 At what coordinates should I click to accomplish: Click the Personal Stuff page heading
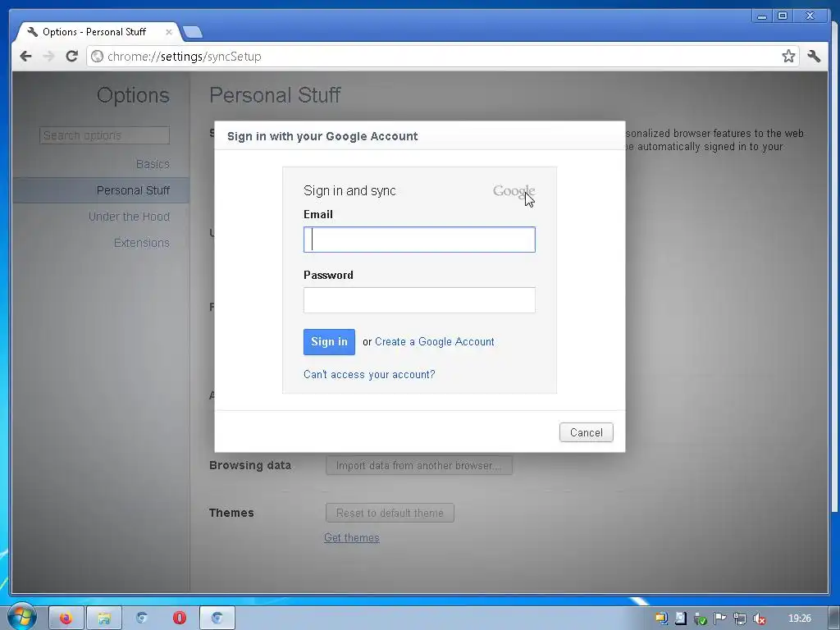click(x=275, y=95)
